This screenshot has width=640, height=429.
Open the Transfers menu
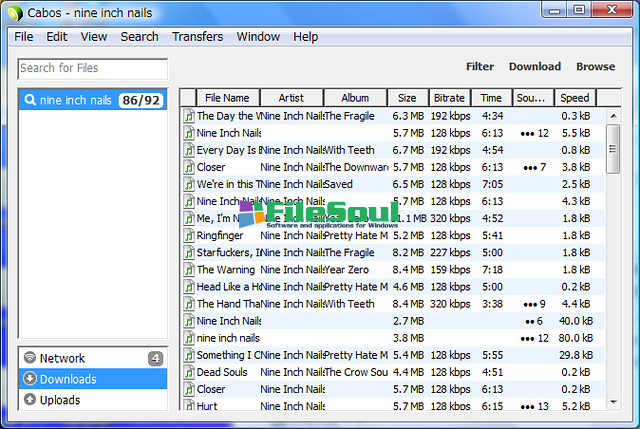(x=197, y=37)
